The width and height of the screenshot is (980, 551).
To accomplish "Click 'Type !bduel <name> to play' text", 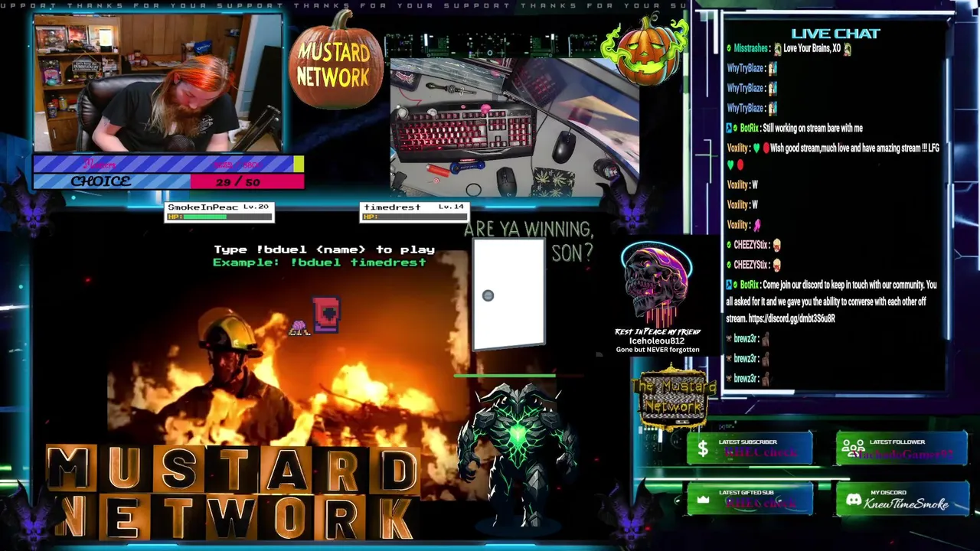I will pos(324,249).
